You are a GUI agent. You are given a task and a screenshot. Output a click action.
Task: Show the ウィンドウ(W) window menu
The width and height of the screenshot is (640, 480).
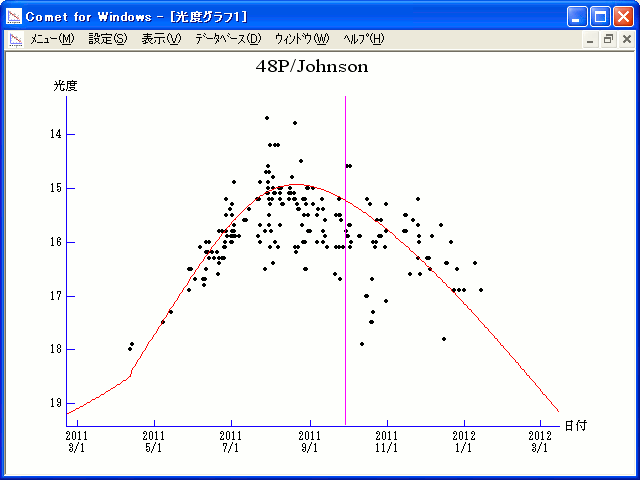pyautogui.click(x=301, y=39)
